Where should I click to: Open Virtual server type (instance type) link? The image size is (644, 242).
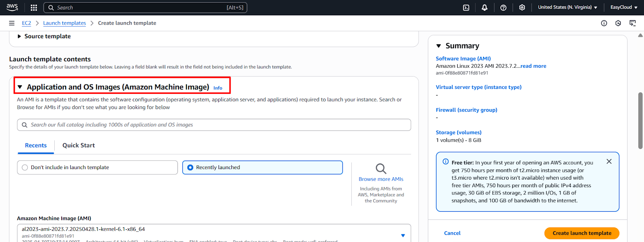(x=479, y=87)
